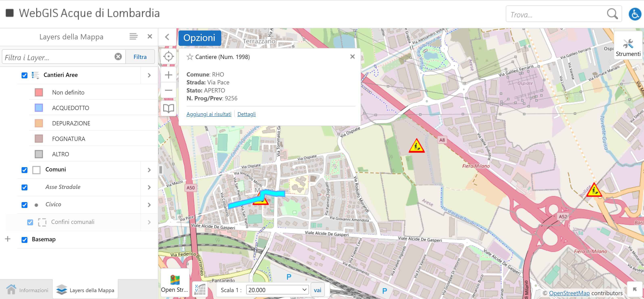This screenshot has width=644, height=299.
Task: Click the Filtra button
Action: point(140,57)
